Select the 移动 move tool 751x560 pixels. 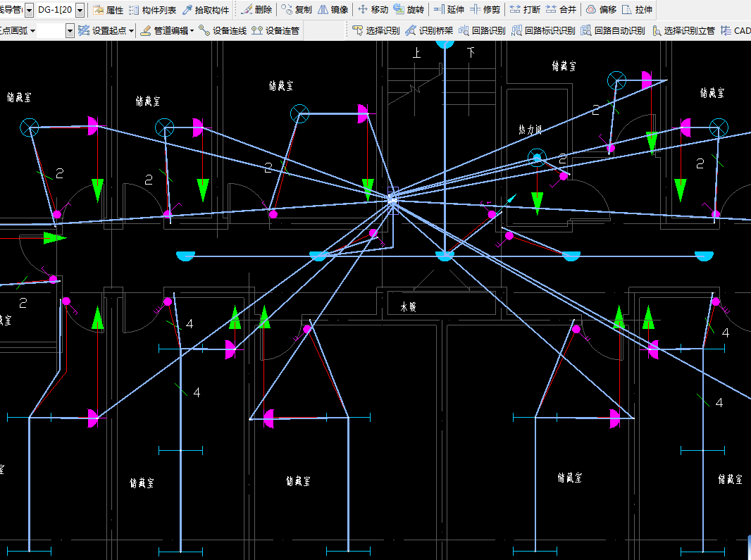pos(373,10)
